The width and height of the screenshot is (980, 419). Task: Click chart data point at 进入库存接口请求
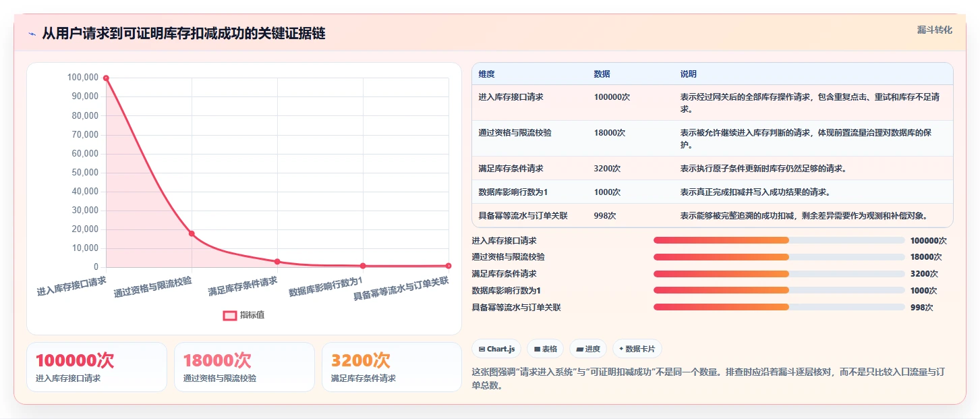click(x=106, y=78)
